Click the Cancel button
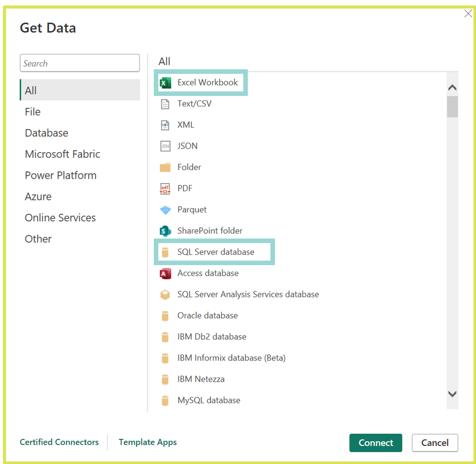The width and height of the screenshot is (476, 464). click(435, 443)
